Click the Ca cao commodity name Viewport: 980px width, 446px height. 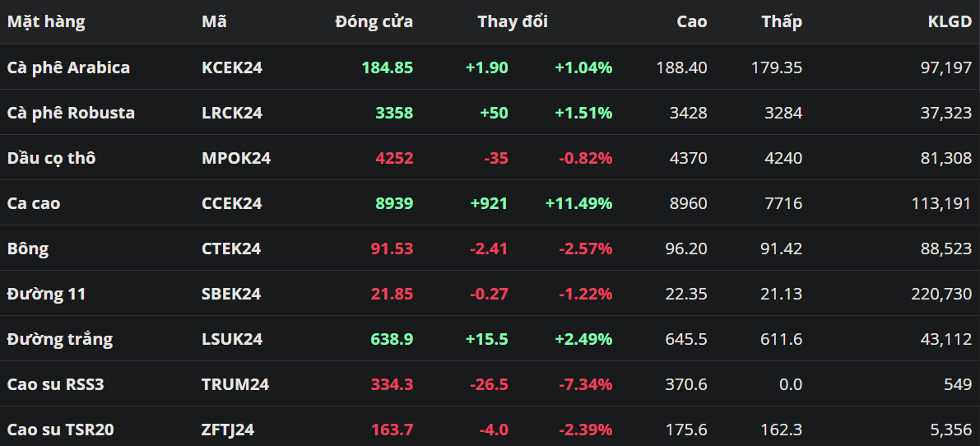click(34, 203)
